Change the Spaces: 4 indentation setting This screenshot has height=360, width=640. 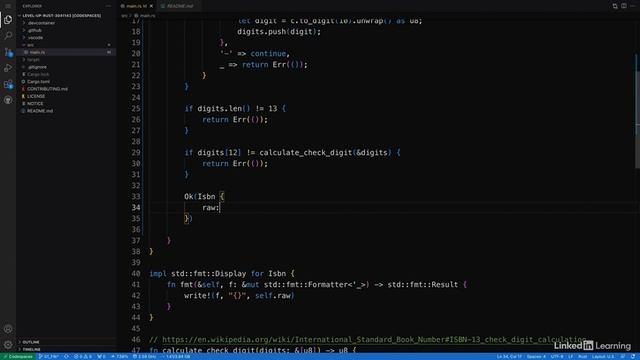point(536,357)
